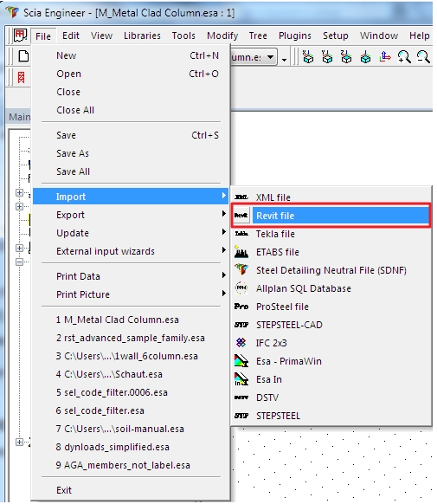Open the Libraries menu
Screen dimensions: 437x504
click(x=142, y=36)
